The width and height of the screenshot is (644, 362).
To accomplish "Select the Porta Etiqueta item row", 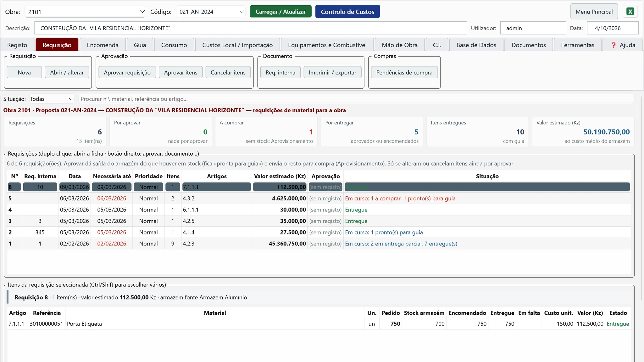I will [319, 324].
